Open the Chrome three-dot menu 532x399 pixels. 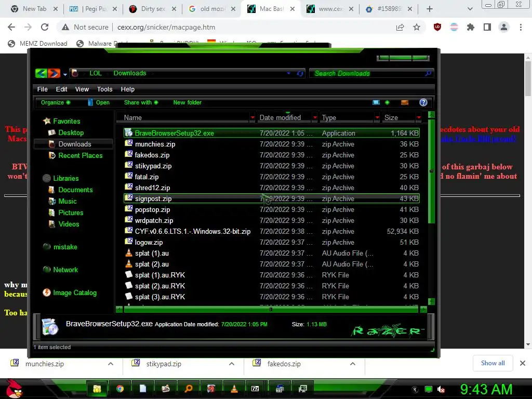(x=521, y=27)
